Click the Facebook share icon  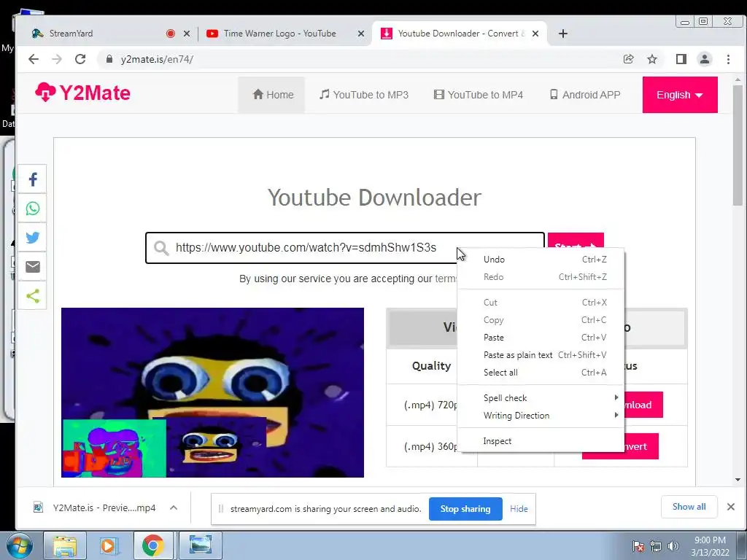(32, 179)
